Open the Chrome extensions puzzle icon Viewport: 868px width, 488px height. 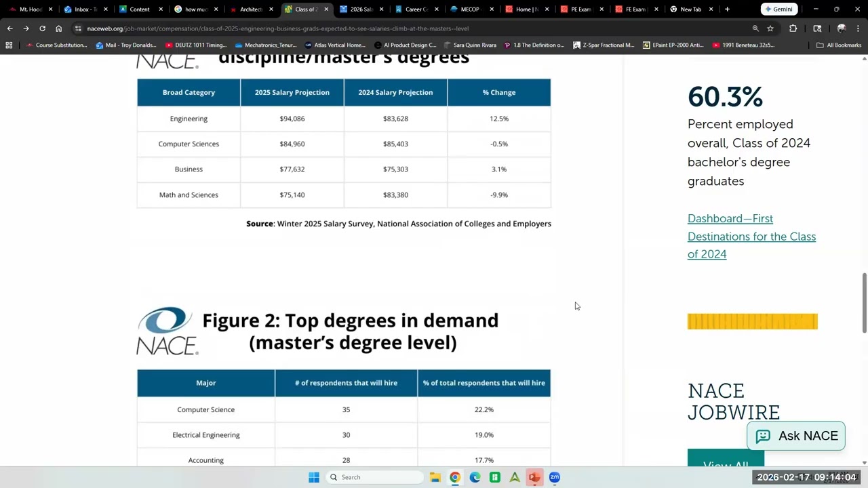[x=793, y=28]
